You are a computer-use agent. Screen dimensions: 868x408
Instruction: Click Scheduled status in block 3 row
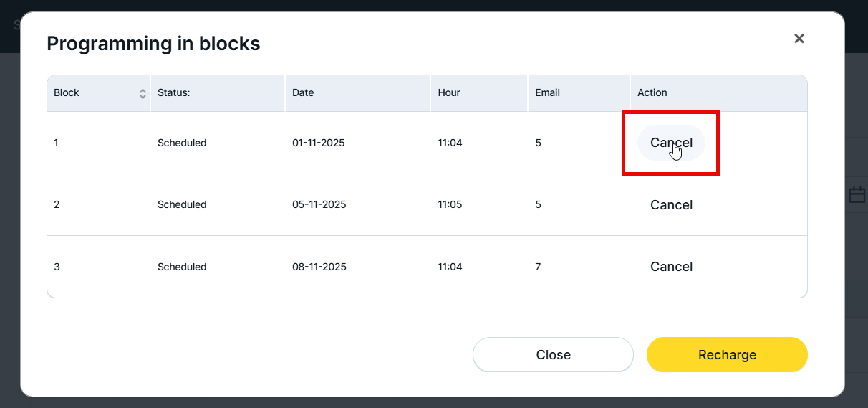(x=182, y=267)
